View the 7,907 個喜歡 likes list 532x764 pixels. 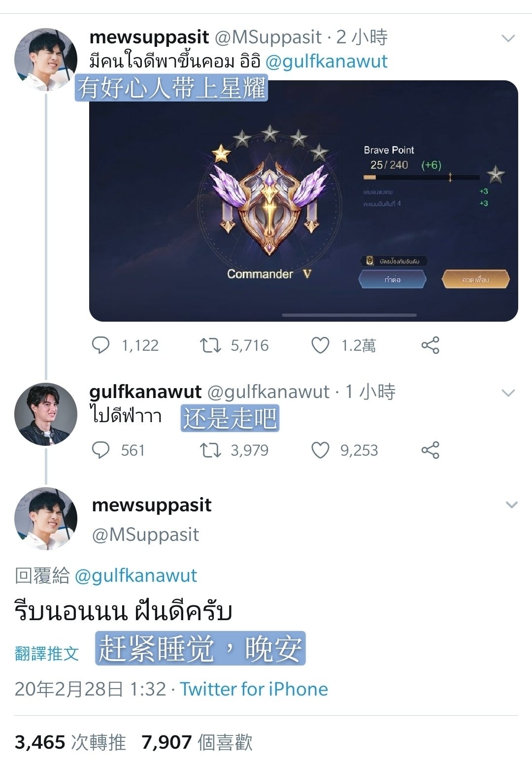coord(197,742)
